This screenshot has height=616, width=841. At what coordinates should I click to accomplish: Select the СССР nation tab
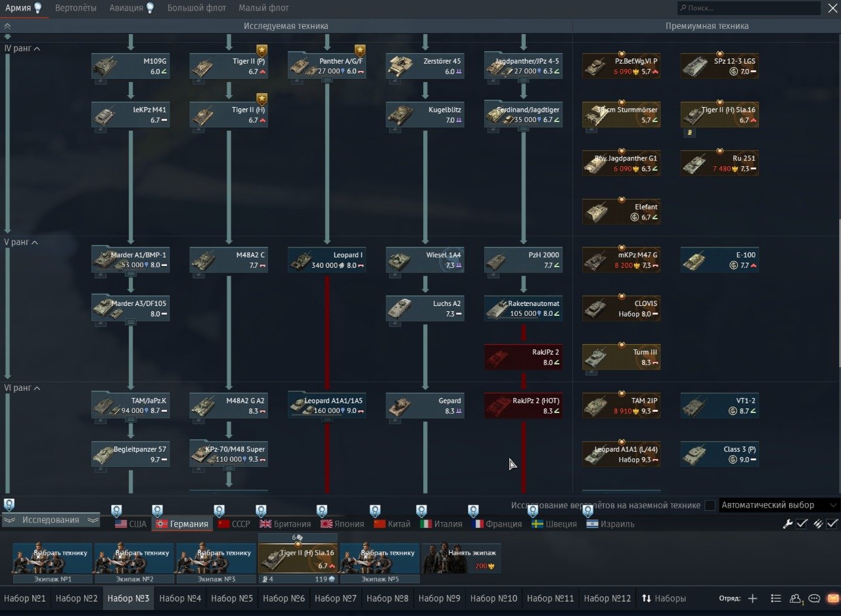pos(234,524)
